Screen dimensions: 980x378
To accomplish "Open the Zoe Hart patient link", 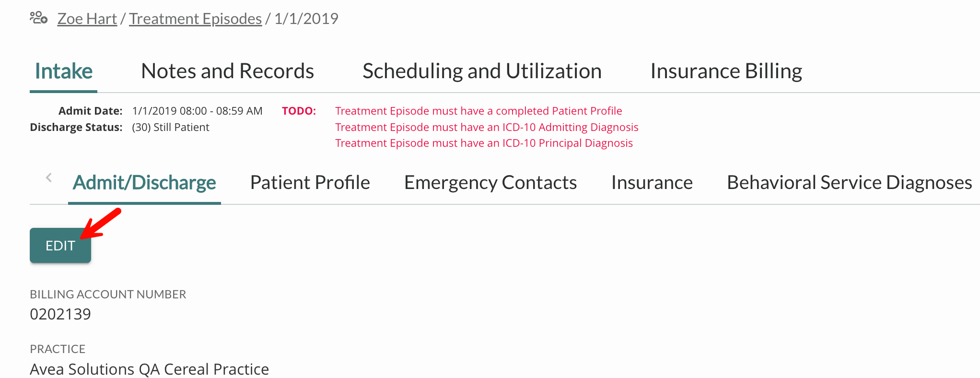I will (87, 18).
